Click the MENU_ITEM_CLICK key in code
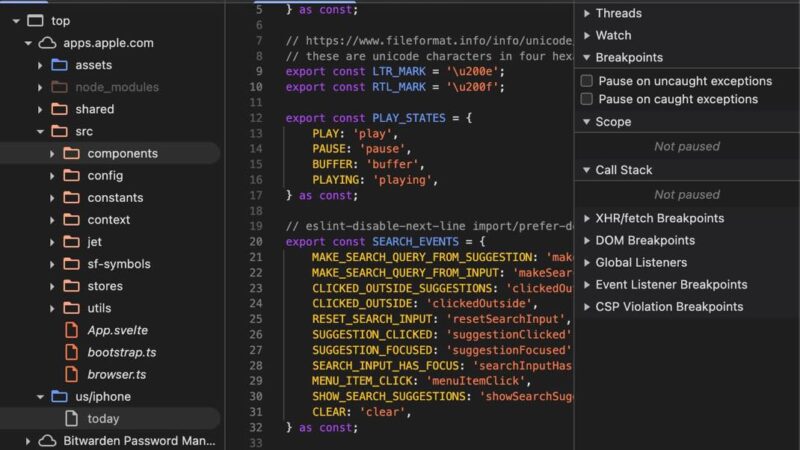 pos(362,381)
